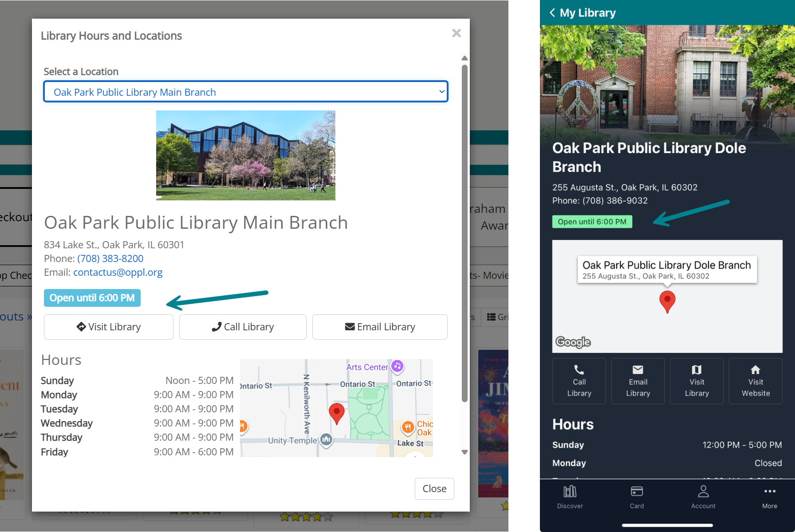Click the Dole Branch map info label
Image resolution: width=795 pixels, height=532 pixels.
[x=667, y=270]
